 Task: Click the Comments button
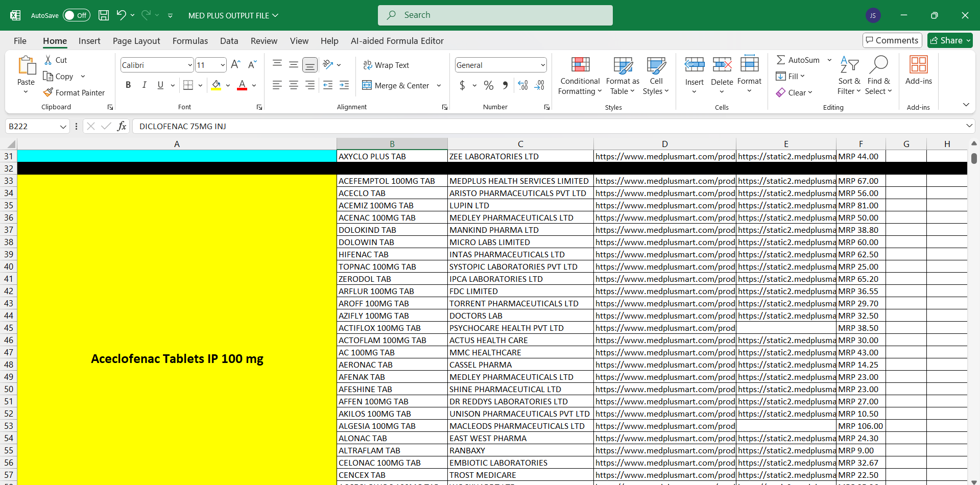[892, 40]
